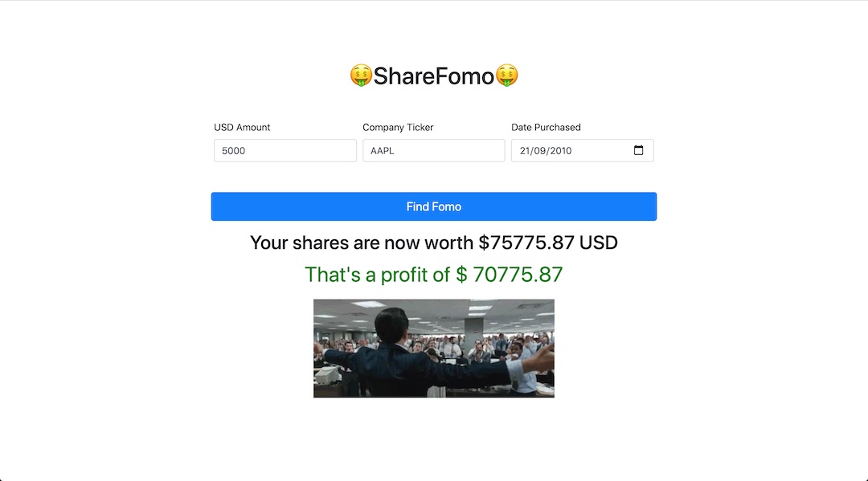Click the money-mouth emoji left of ShareFomo
The width and height of the screenshot is (868, 481).
[x=361, y=75]
